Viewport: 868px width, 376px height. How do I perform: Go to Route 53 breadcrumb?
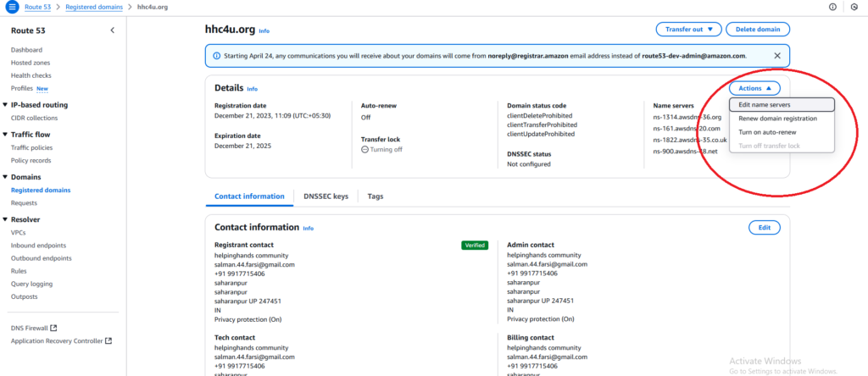pos(39,7)
